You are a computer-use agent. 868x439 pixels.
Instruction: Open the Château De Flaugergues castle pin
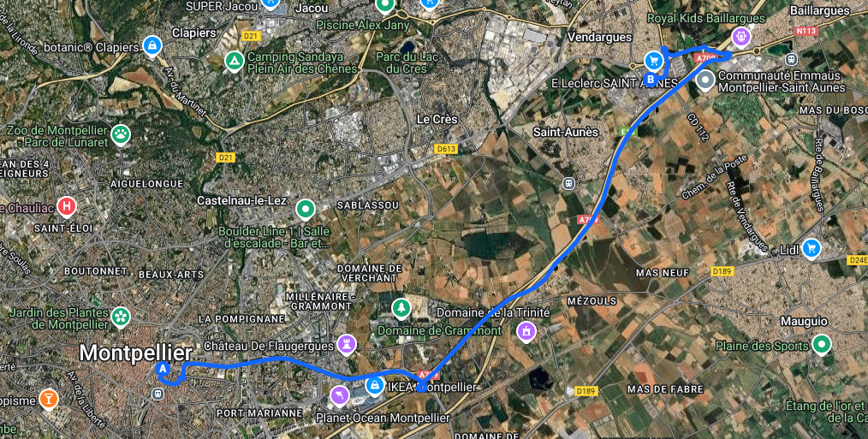[347, 344]
